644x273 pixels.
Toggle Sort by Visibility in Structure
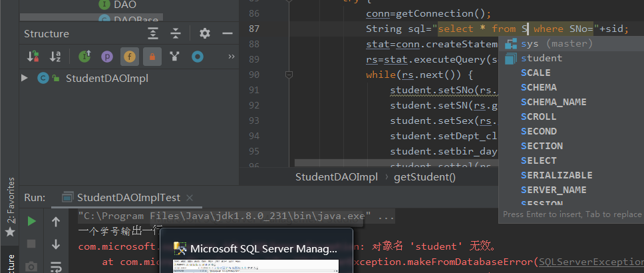(x=33, y=57)
